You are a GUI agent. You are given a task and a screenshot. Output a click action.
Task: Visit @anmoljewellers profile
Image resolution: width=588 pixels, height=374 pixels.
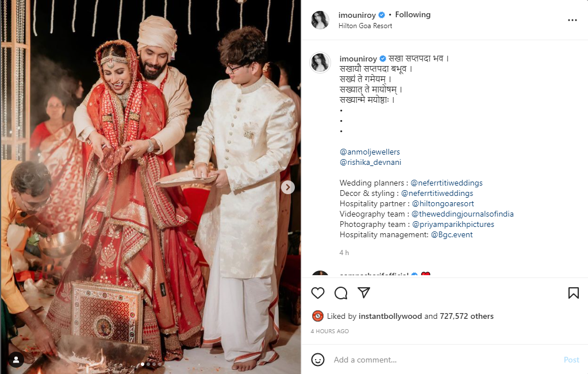370,152
